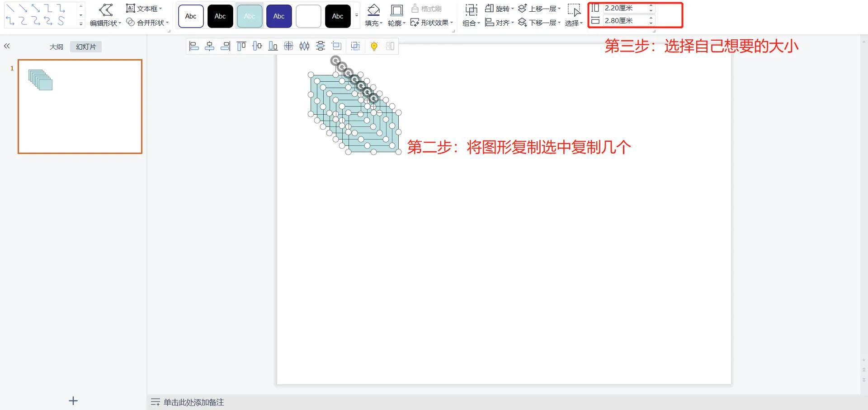The height and width of the screenshot is (410, 868).
Task: Open the Outline (轮廓) dropdown arrow
Action: click(404, 23)
